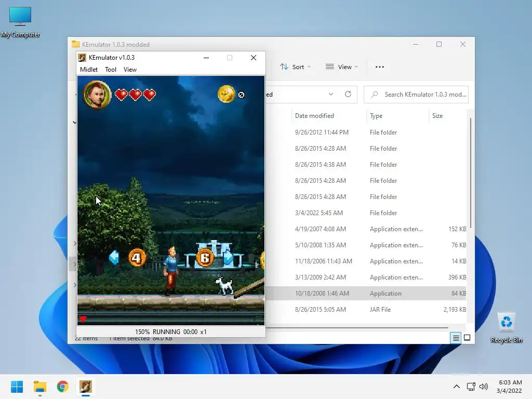Click the Search KEmulator 1.0.3 mod... field
The height and width of the screenshot is (399, 532).
(416, 95)
